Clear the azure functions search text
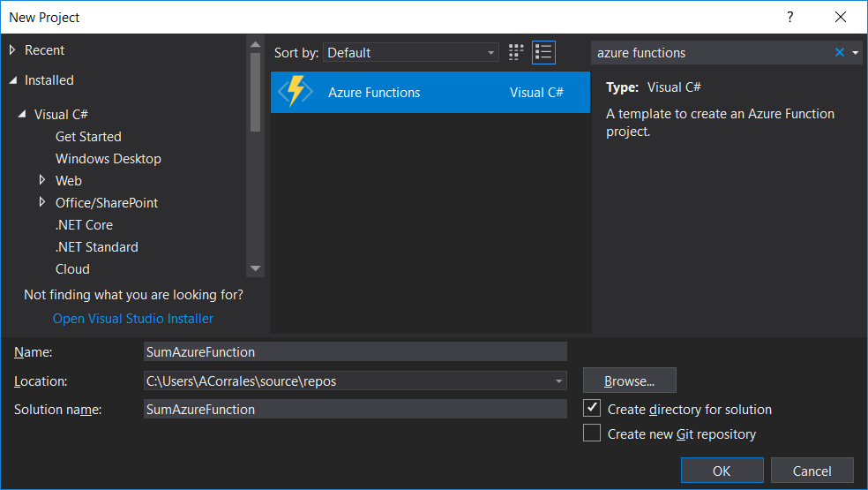The image size is (868, 490). click(x=839, y=52)
